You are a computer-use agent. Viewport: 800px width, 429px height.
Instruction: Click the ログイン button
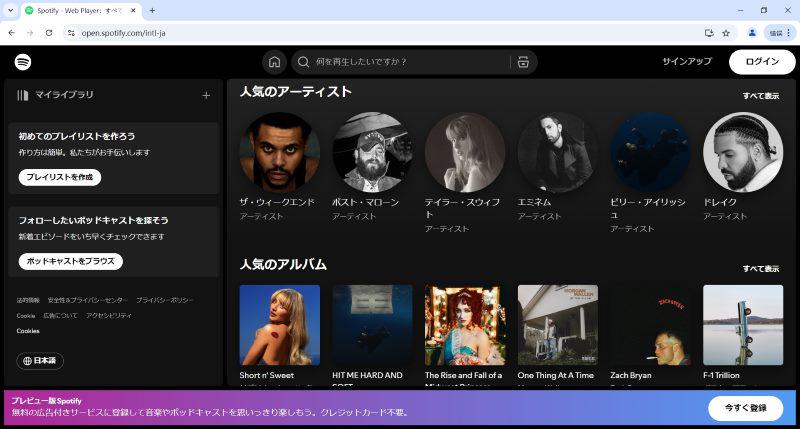click(x=762, y=62)
